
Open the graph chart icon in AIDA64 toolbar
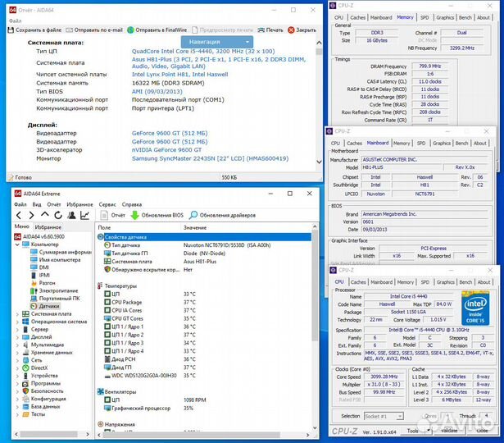(85, 215)
